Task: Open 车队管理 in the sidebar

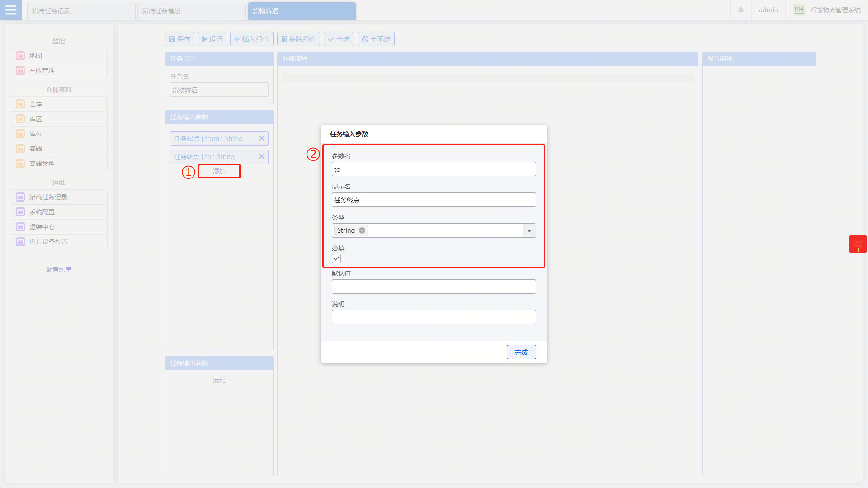Action: pos(59,70)
